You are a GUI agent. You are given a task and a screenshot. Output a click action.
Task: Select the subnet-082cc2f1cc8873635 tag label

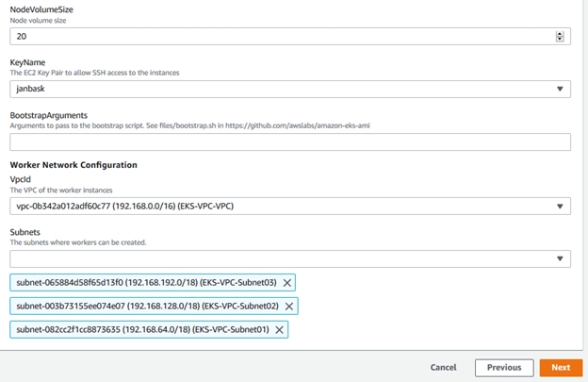coord(142,329)
